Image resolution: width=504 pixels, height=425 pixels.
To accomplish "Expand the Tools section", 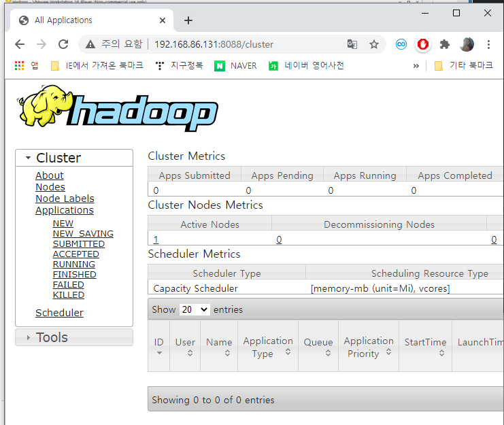I will [x=74, y=337].
